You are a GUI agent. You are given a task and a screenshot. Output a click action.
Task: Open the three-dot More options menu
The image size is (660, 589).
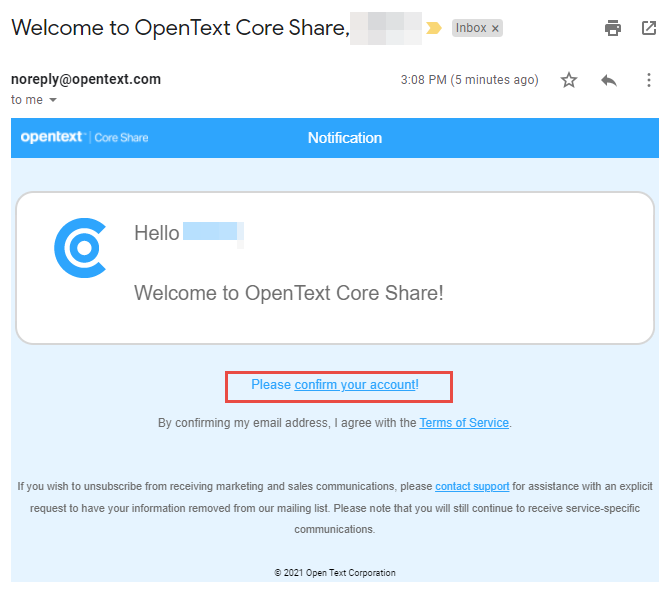click(648, 80)
